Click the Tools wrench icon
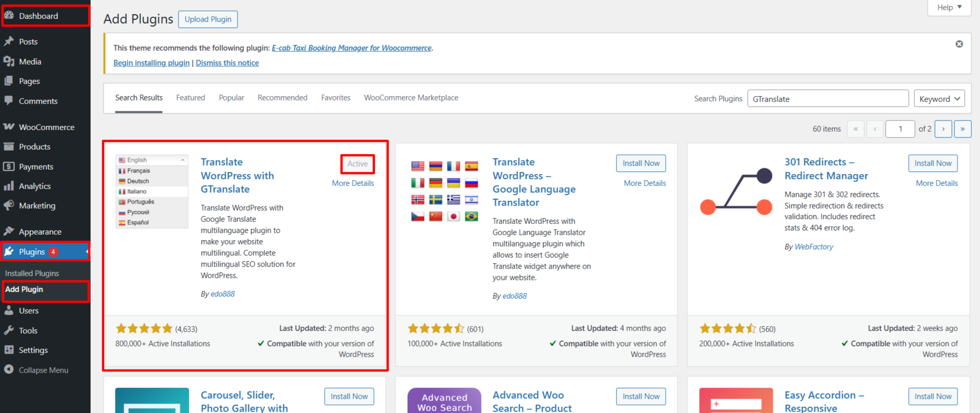Image resolution: width=980 pixels, height=413 pixels. pos(9,331)
